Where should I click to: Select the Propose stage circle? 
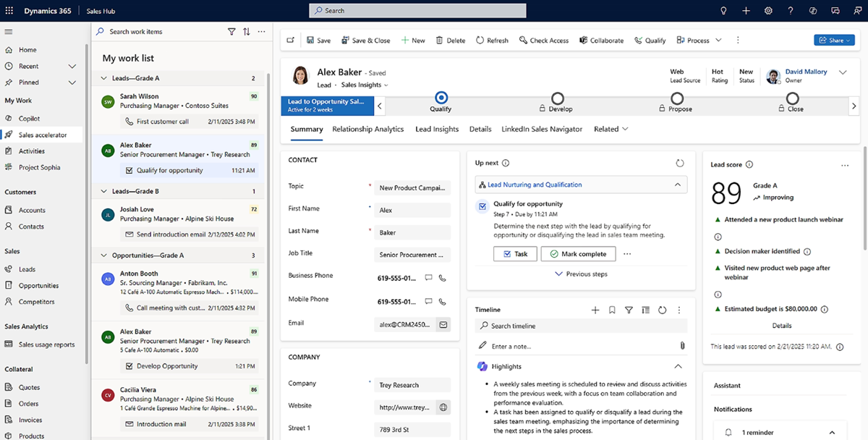[x=676, y=98]
